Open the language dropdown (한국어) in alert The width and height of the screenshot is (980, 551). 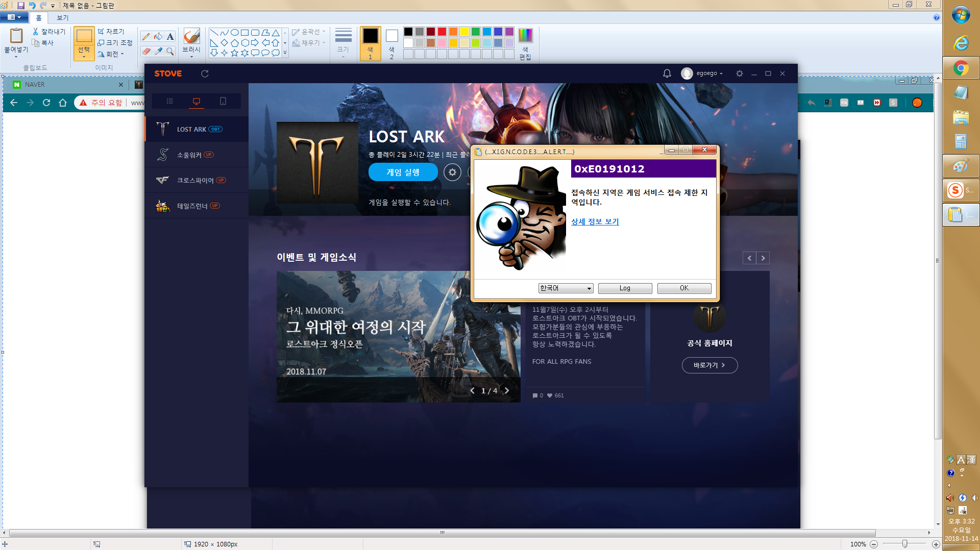point(566,288)
